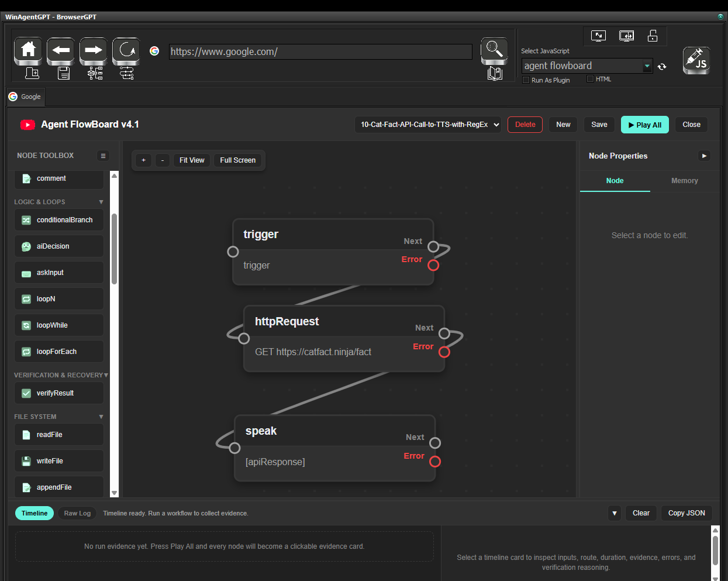Add a writeFile node from the toolbox
Viewport: 728px width, 581px height.
(x=59, y=461)
